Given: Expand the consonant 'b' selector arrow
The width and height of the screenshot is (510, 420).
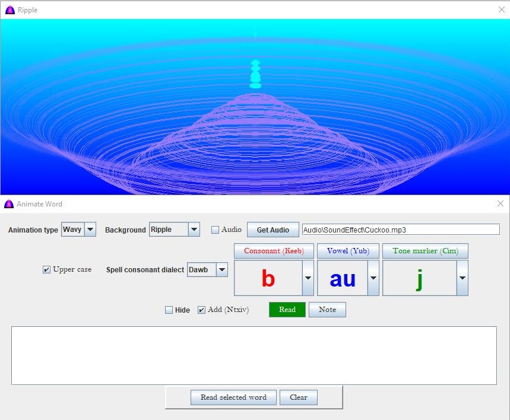Looking at the screenshot, I should pos(308,278).
